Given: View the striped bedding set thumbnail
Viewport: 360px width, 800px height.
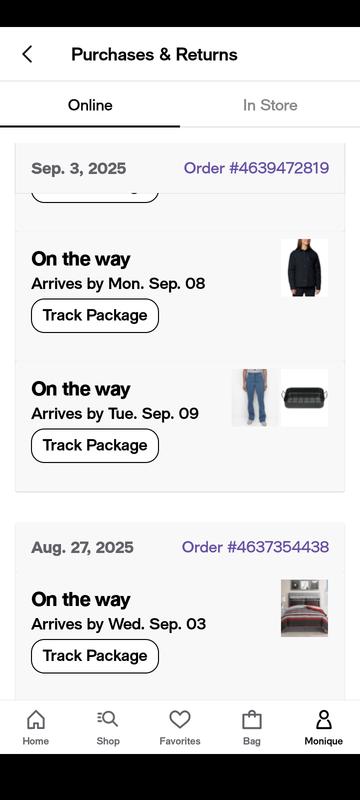Looking at the screenshot, I should point(304,608).
